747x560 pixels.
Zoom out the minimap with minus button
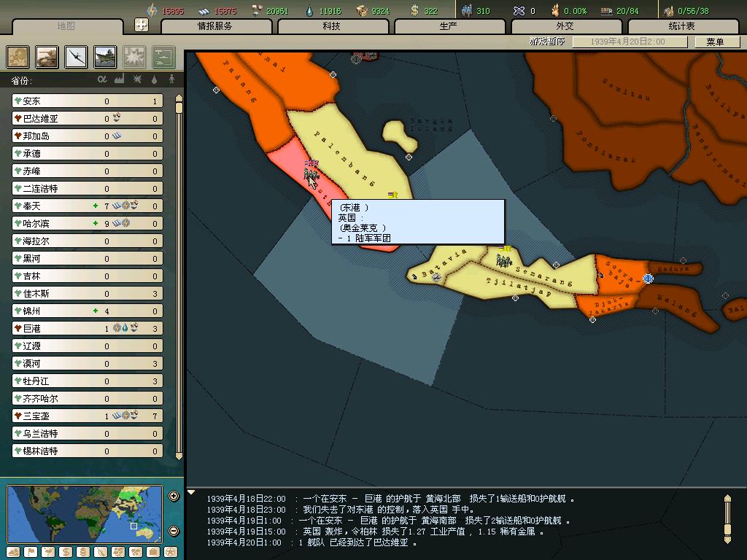point(174,531)
